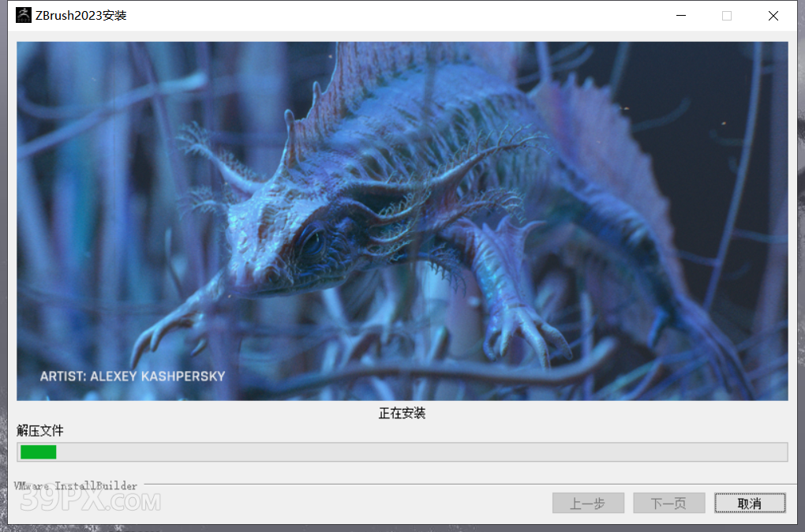Click the disabled Back (上一步) button
The width and height of the screenshot is (805, 532).
click(x=588, y=504)
